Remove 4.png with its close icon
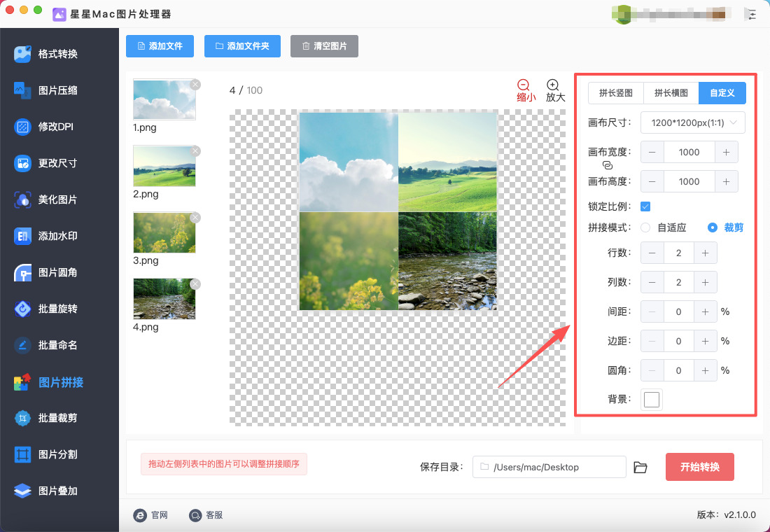Image resolution: width=770 pixels, height=532 pixels. click(x=195, y=284)
